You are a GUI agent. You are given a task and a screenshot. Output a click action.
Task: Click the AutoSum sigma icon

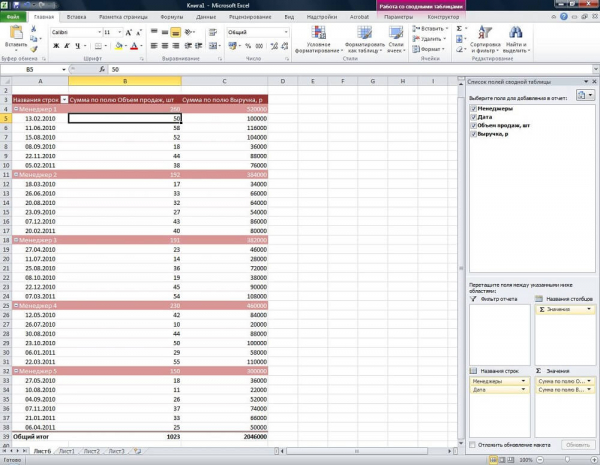coord(459,29)
